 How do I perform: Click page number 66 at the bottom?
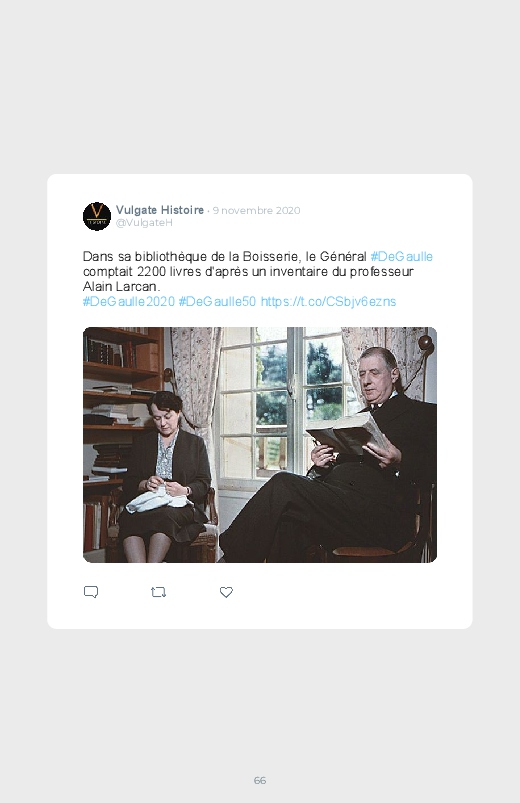coord(260,780)
